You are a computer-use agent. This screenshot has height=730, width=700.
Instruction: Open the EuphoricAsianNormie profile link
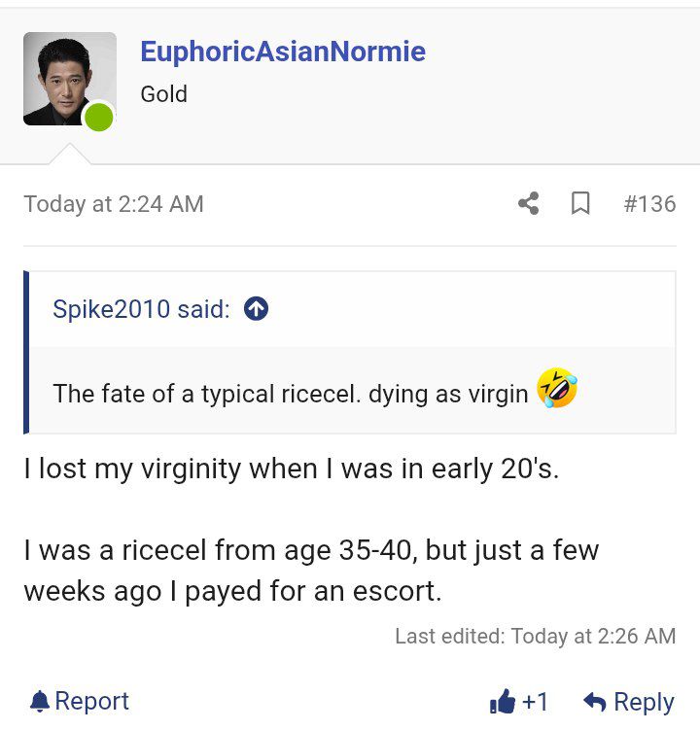click(282, 52)
